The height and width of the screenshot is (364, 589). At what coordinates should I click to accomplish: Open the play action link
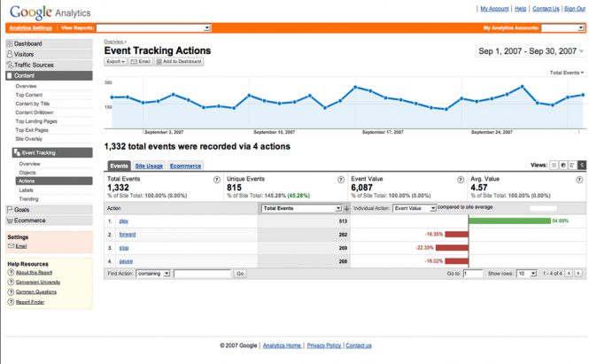[124, 221]
